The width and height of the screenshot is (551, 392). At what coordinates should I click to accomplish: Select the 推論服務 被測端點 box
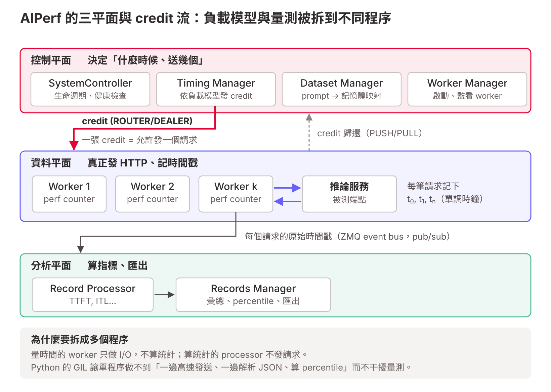[349, 194]
